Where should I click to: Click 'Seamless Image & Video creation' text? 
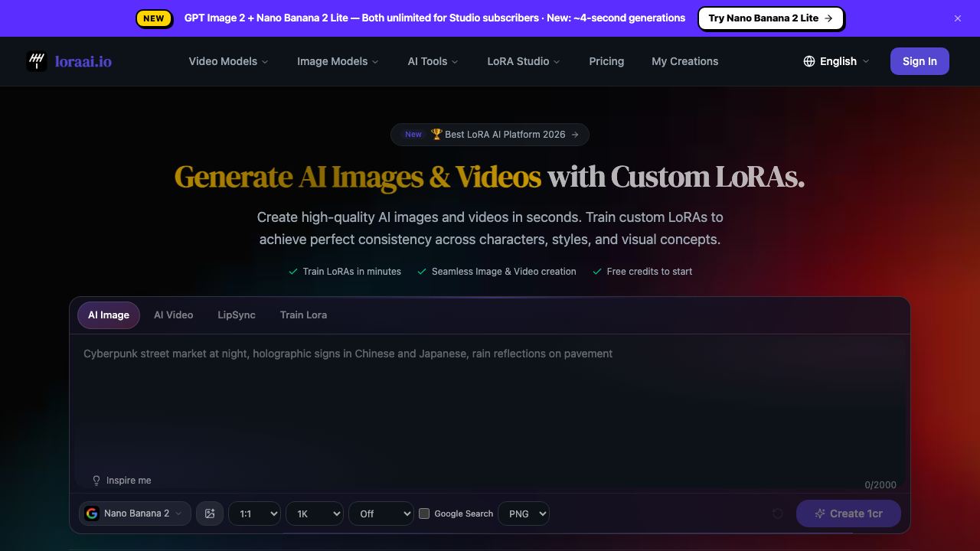tap(504, 272)
